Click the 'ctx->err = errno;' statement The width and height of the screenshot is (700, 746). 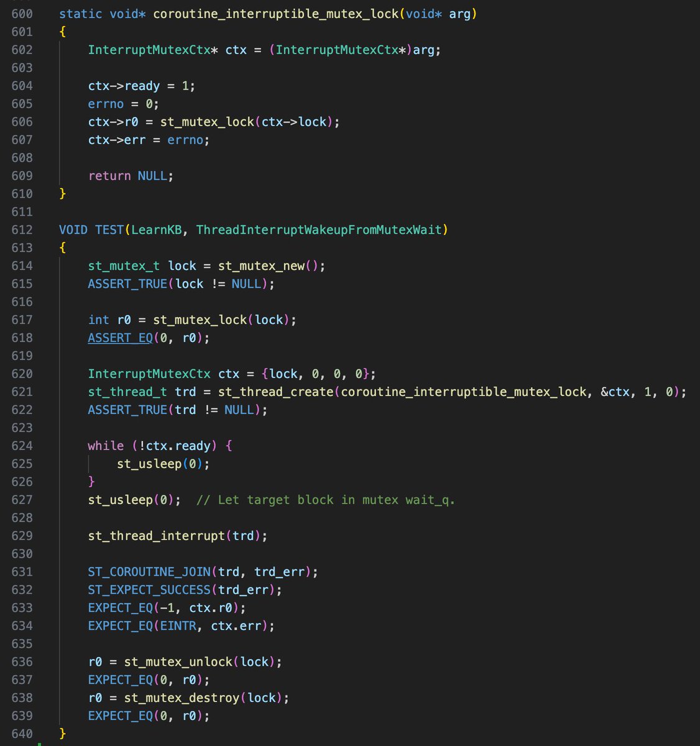pos(149,140)
